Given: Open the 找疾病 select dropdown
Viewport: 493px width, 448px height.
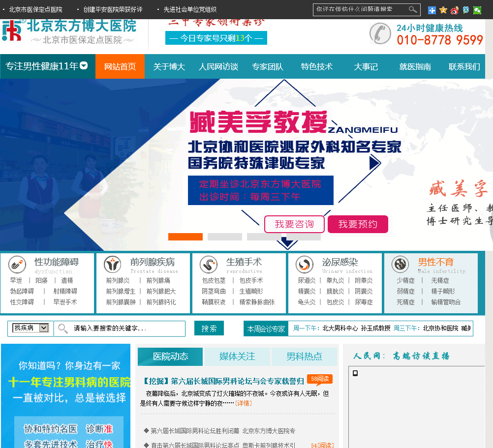Looking at the screenshot, I should point(31,328).
